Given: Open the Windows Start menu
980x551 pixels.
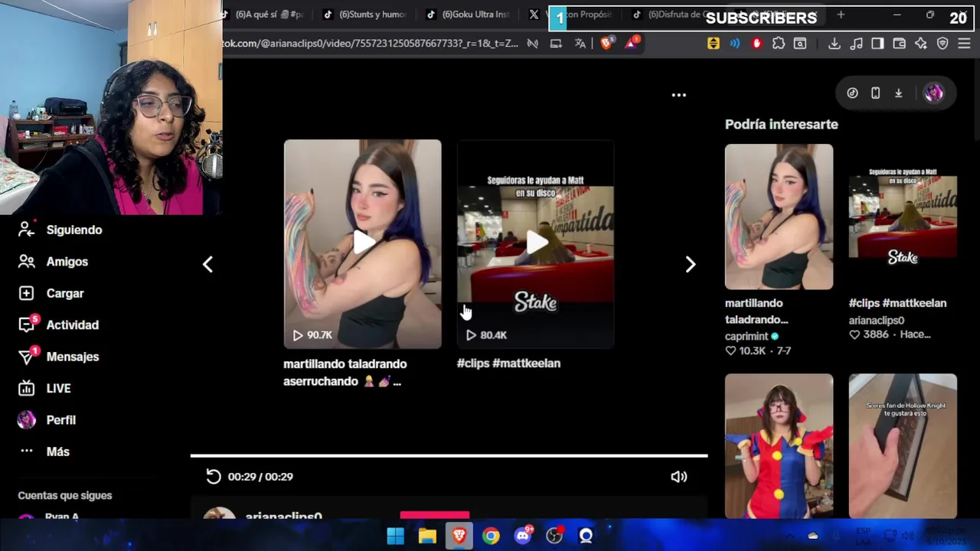Looking at the screenshot, I should pyautogui.click(x=395, y=536).
